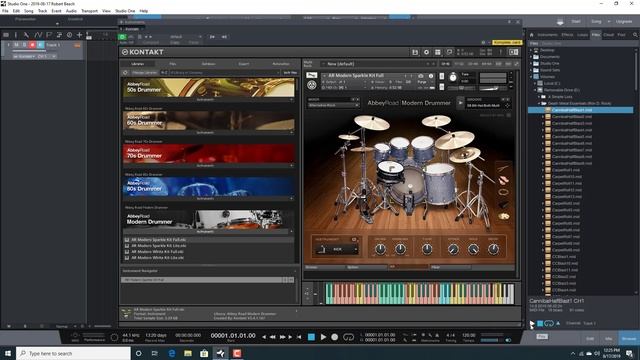
Task: Open Kontakt workspace panel layout icon
Action: point(438,52)
